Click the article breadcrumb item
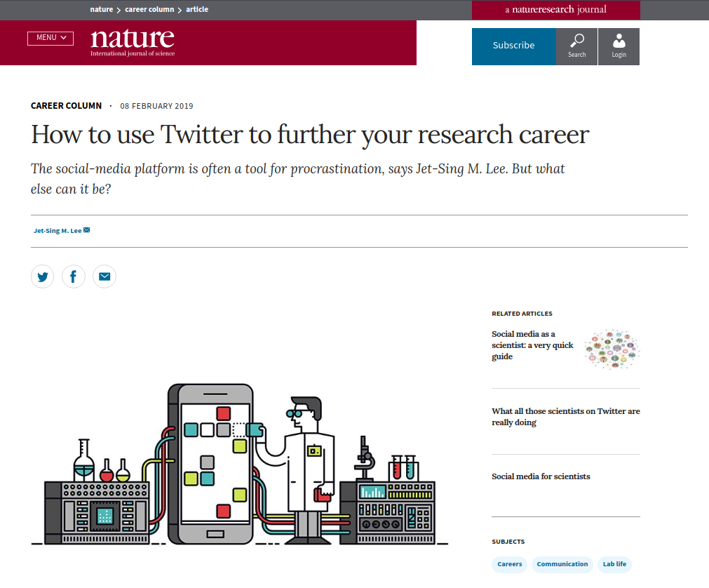 click(x=197, y=9)
